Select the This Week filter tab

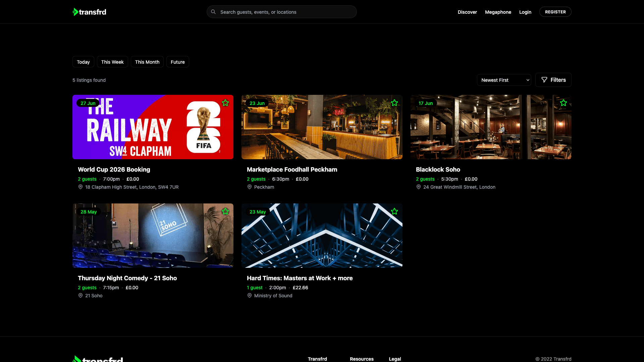[112, 62]
